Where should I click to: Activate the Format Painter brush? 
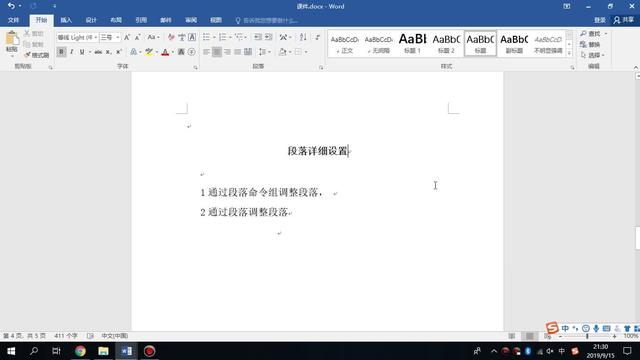27,55
